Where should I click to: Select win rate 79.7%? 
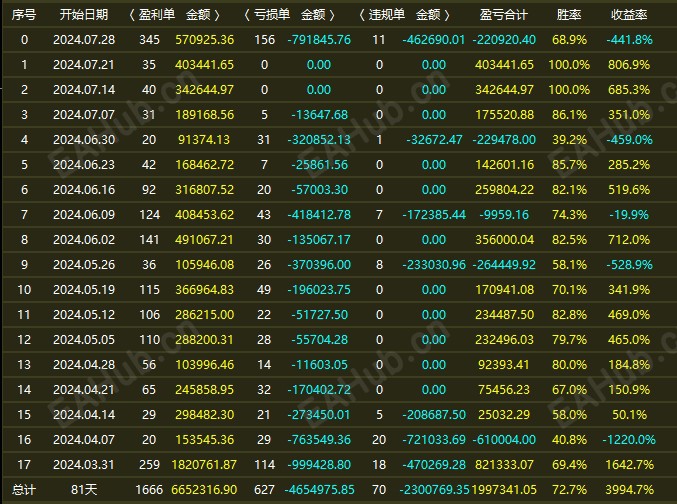pos(569,340)
